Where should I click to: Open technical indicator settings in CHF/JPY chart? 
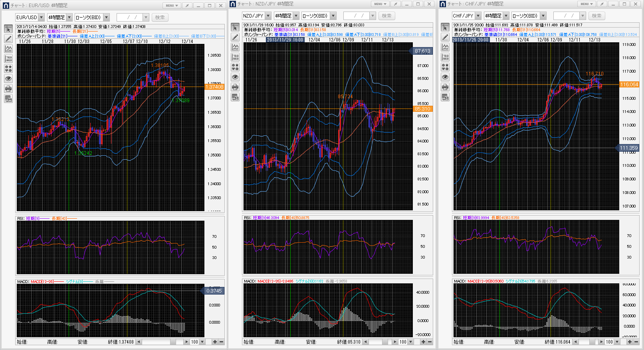[445, 47]
